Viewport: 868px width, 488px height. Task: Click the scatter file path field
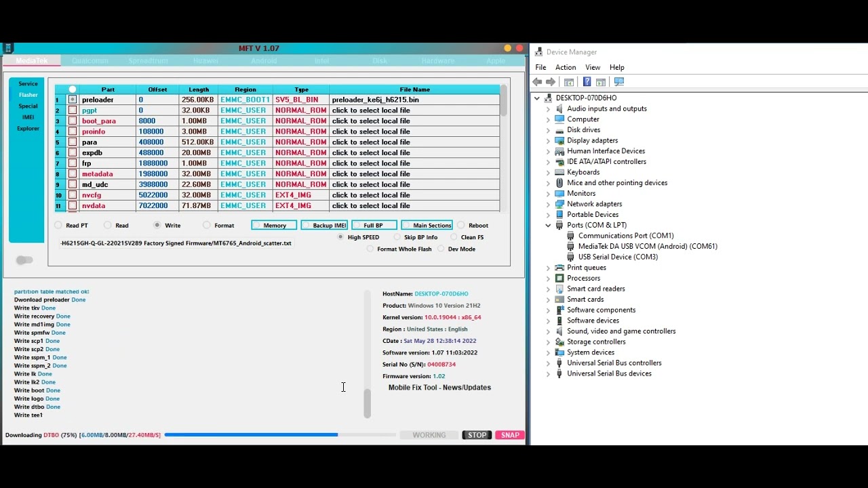pyautogui.click(x=176, y=243)
